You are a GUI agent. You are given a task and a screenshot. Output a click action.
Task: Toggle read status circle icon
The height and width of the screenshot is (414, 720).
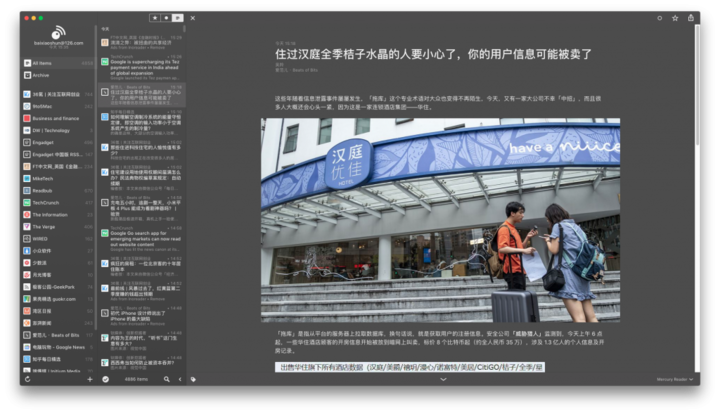[x=660, y=18]
